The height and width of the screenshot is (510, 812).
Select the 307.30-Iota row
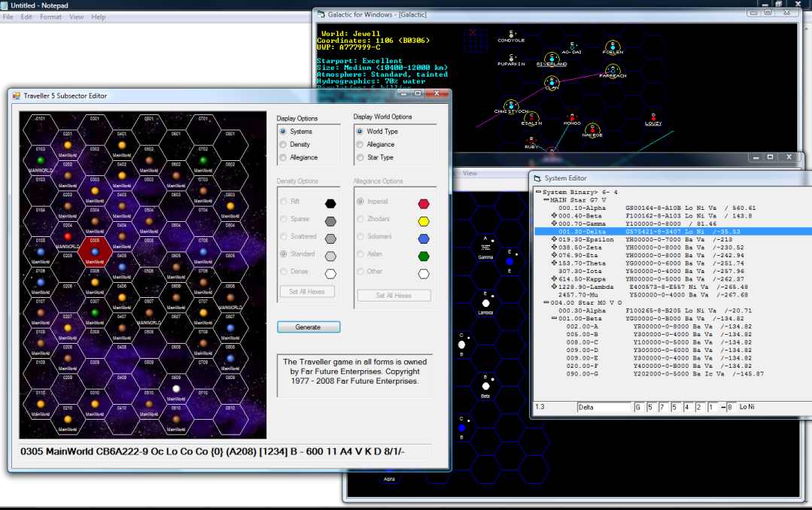tap(673, 272)
